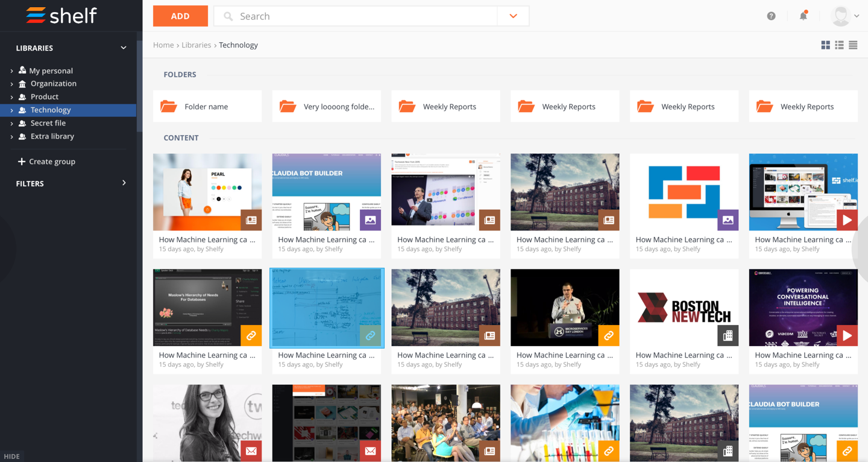This screenshot has height=462, width=868.
Task: Click the link icon on the lab test tubes card
Action: tap(609, 451)
